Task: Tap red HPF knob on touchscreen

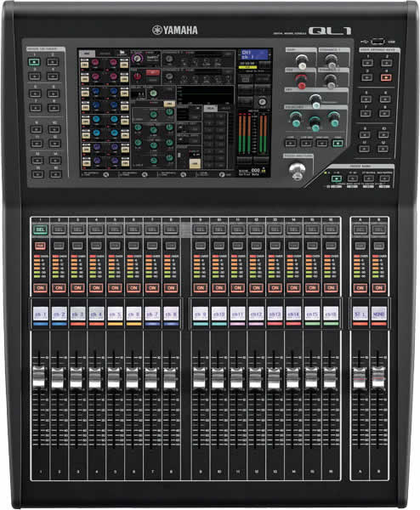Action: pyautogui.click(x=137, y=76)
